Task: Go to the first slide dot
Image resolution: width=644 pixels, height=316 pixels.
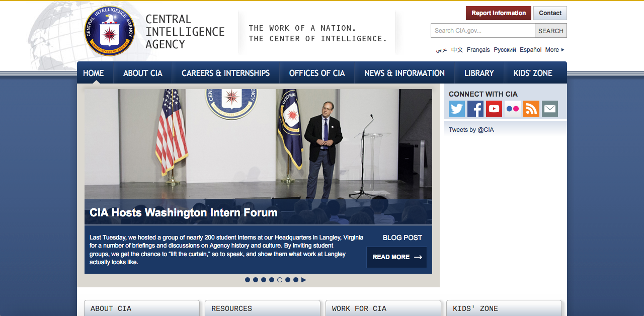Action: (x=248, y=280)
